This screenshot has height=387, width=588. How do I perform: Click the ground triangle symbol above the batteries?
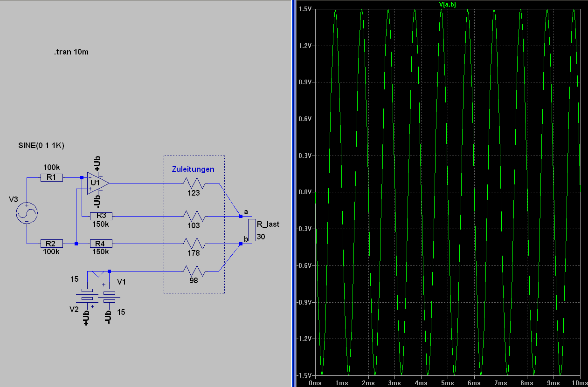tap(98, 274)
